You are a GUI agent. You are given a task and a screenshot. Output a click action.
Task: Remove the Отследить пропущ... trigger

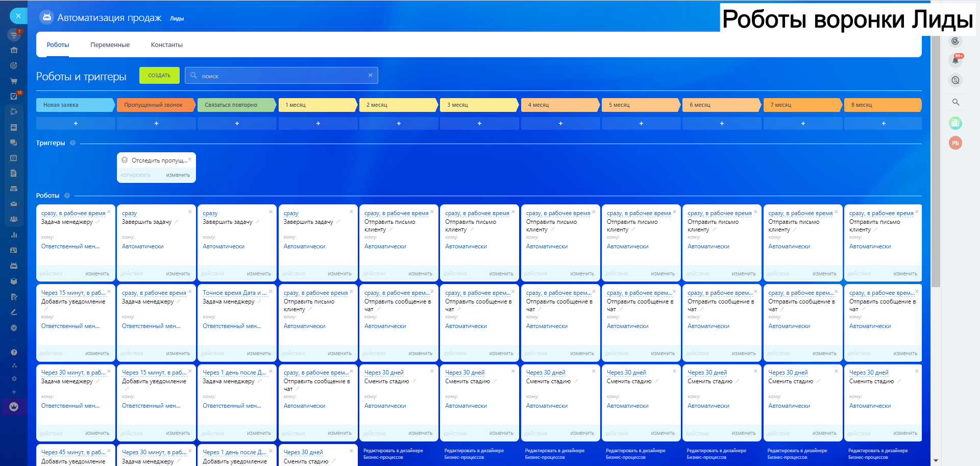pos(190,159)
